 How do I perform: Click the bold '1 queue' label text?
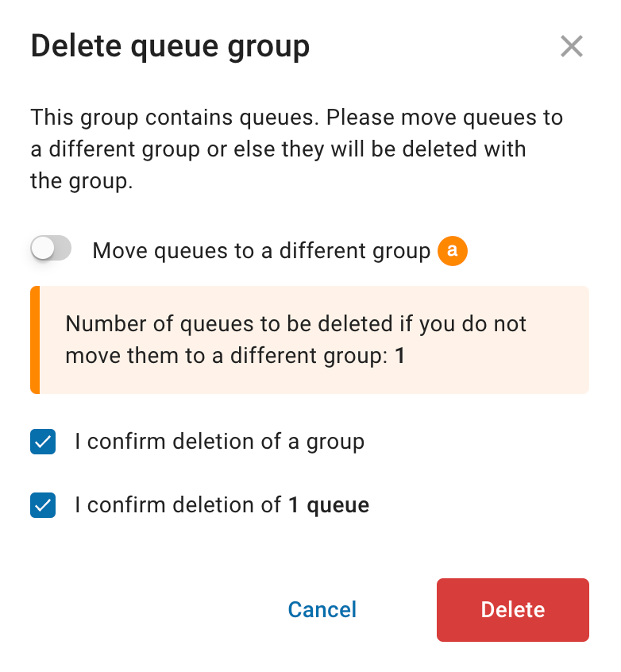[329, 505]
